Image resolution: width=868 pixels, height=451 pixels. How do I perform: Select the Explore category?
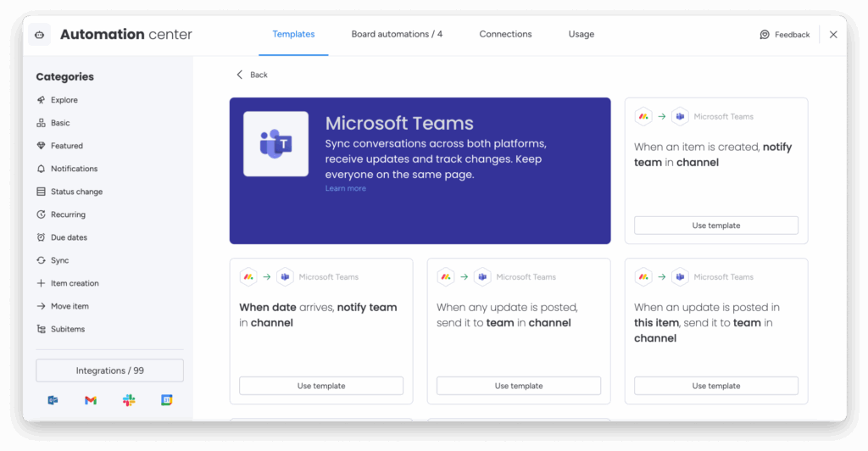pos(64,100)
